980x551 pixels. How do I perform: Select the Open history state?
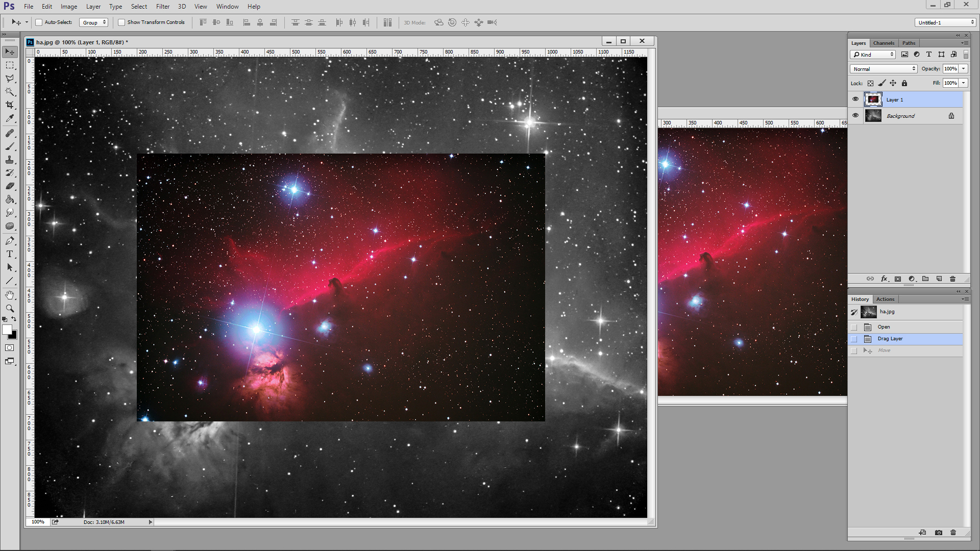coord(906,327)
